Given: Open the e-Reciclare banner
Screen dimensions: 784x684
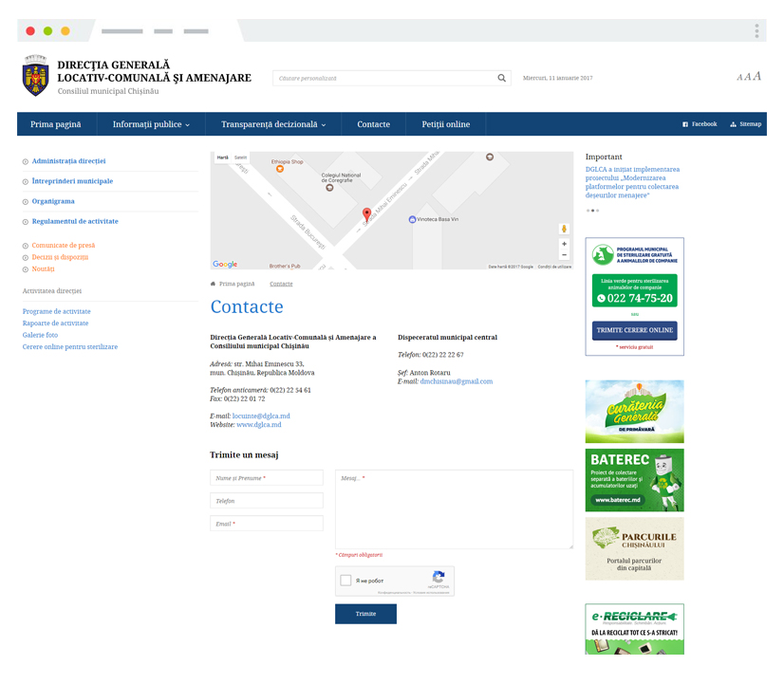Looking at the screenshot, I should click(x=634, y=629).
